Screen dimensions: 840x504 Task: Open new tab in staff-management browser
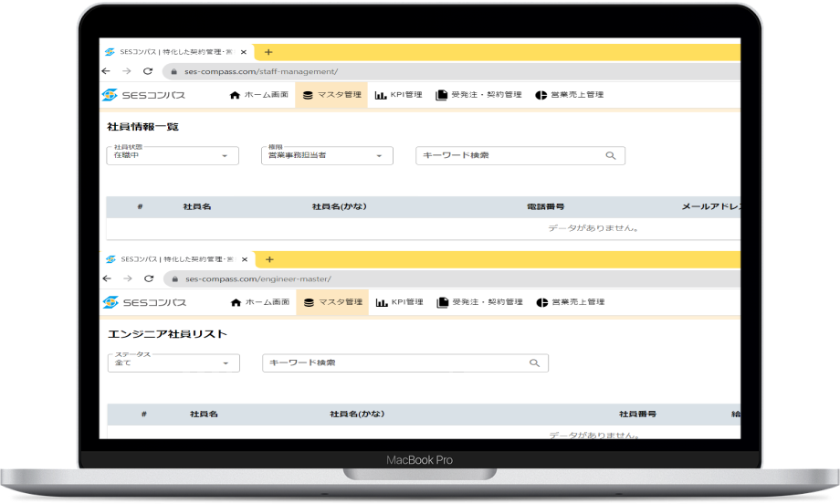click(x=268, y=52)
